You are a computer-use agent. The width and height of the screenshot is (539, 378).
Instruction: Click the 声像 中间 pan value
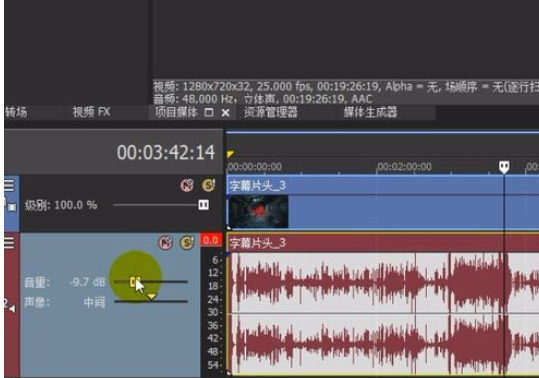[95, 302]
